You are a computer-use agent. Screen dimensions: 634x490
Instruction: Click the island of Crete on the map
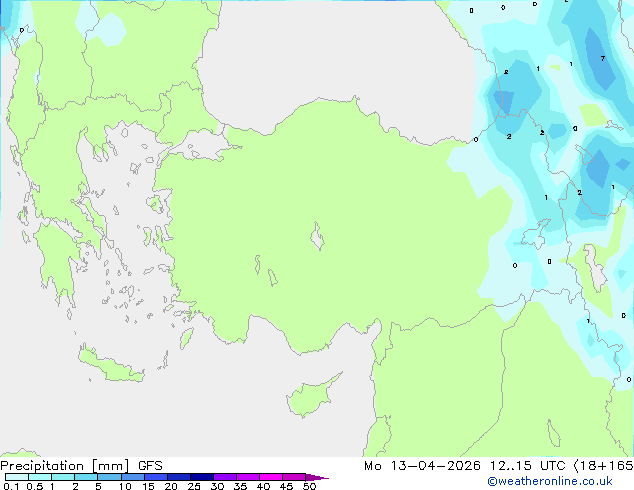click(x=110, y=365)
